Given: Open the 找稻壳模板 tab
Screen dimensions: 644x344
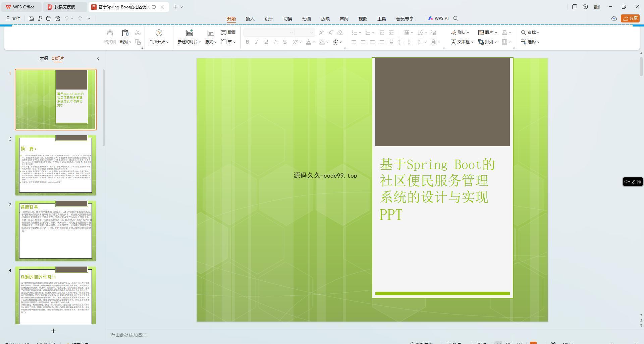Looking at the screenshot, I should (65, 7).
